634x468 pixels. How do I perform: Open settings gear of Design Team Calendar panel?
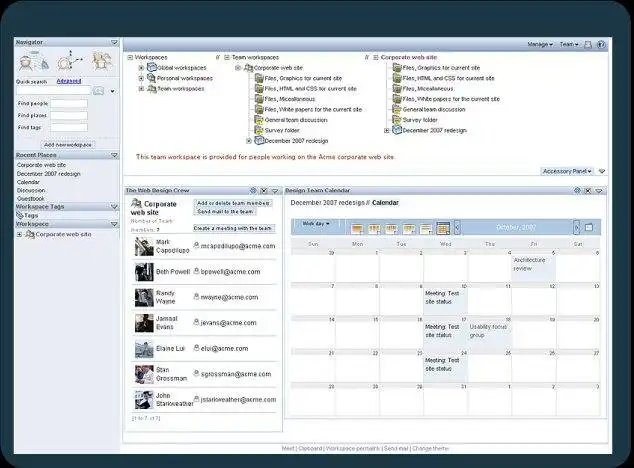tap(577, 190)
